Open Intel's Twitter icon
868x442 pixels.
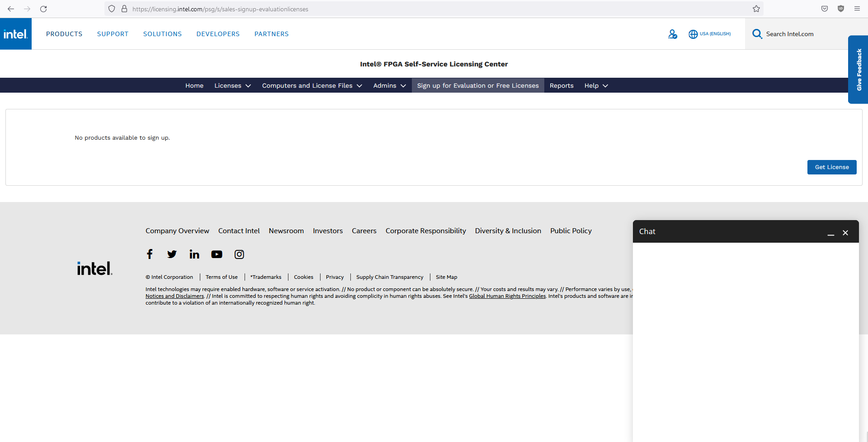coord(172,254)
